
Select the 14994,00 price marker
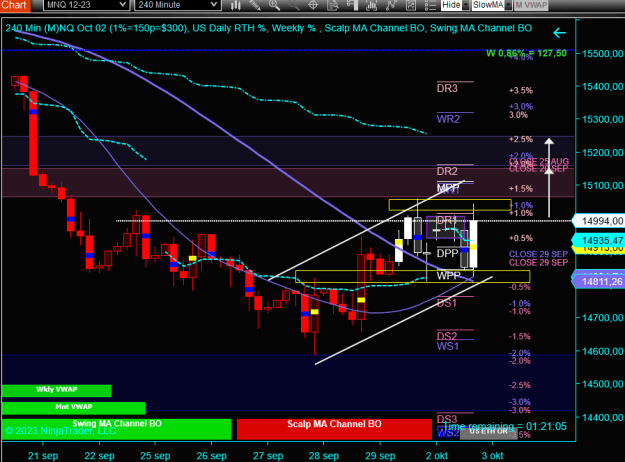pos(599,221)
